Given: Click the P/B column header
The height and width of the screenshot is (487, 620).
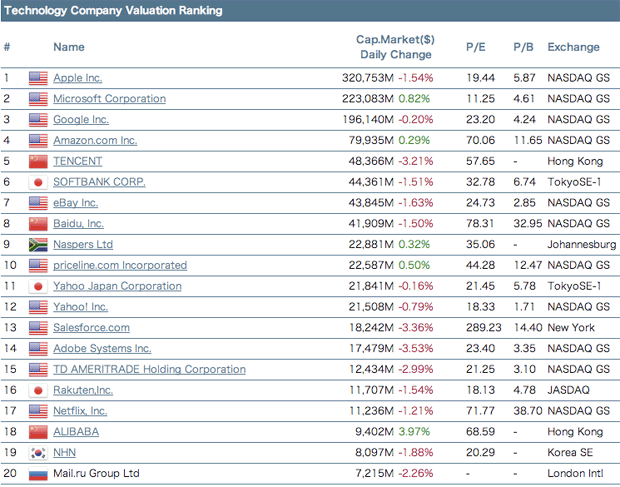Looking at the screenshot, I should point(524,47).
